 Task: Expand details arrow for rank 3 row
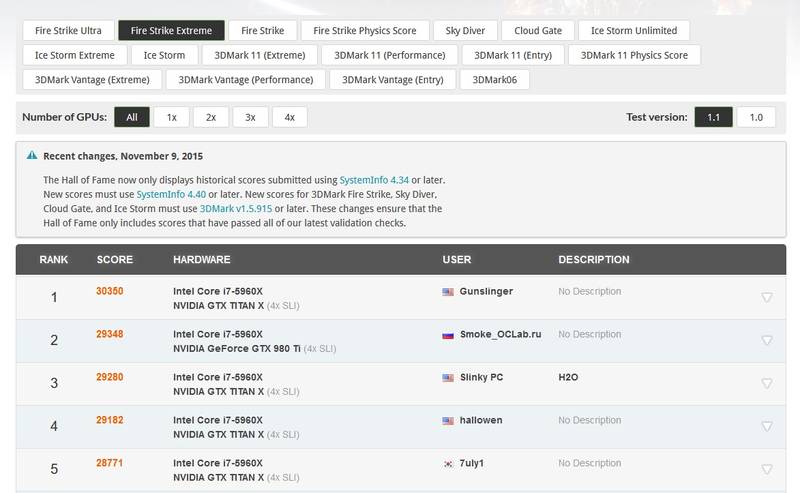coord(766,383)
